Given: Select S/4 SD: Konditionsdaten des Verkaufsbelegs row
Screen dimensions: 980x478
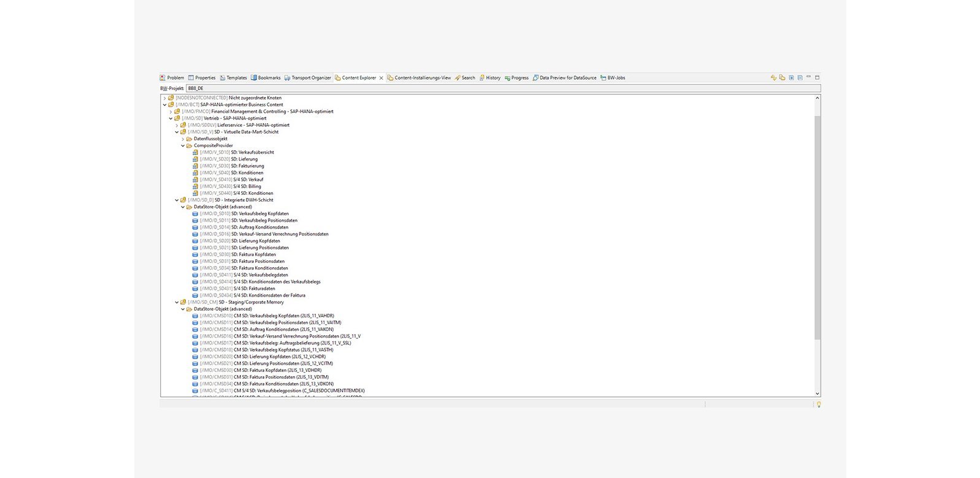Looking at the screenshot, I should click(x=256, y=282).
